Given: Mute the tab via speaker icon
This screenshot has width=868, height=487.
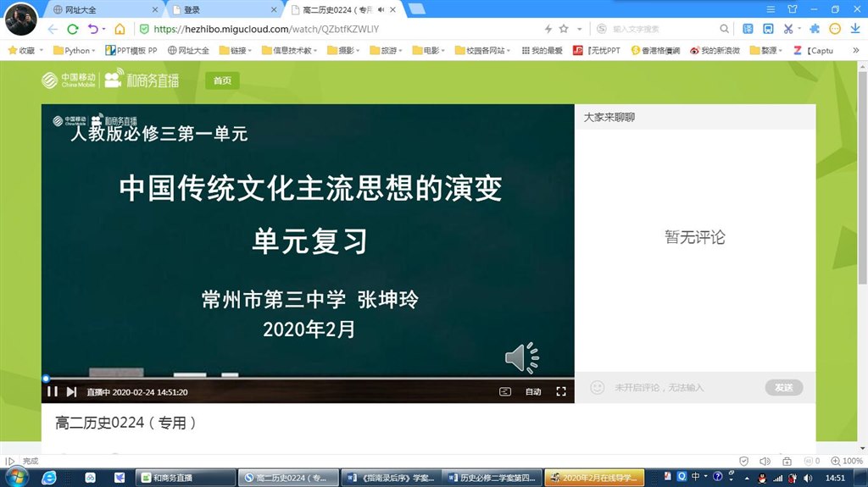Looking at the screenshot, I should (x=381, y=9).
